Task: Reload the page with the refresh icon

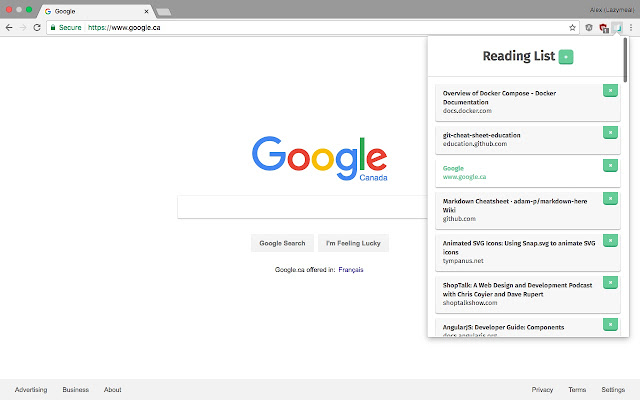Action: 37,27
